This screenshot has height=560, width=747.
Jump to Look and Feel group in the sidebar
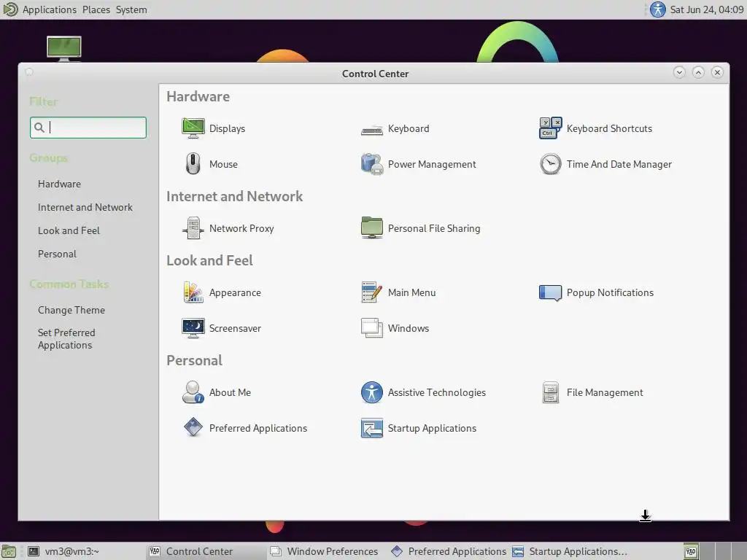click(x=69, y=230)
